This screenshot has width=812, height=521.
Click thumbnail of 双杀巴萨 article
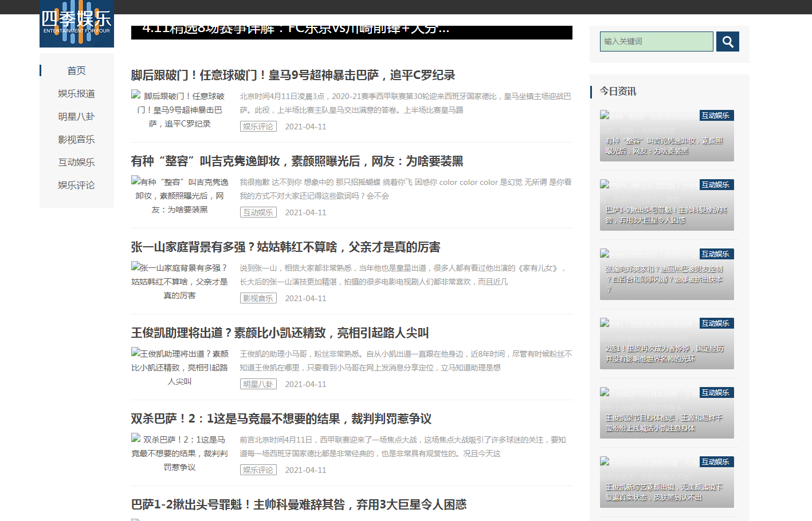click(180, 453)
